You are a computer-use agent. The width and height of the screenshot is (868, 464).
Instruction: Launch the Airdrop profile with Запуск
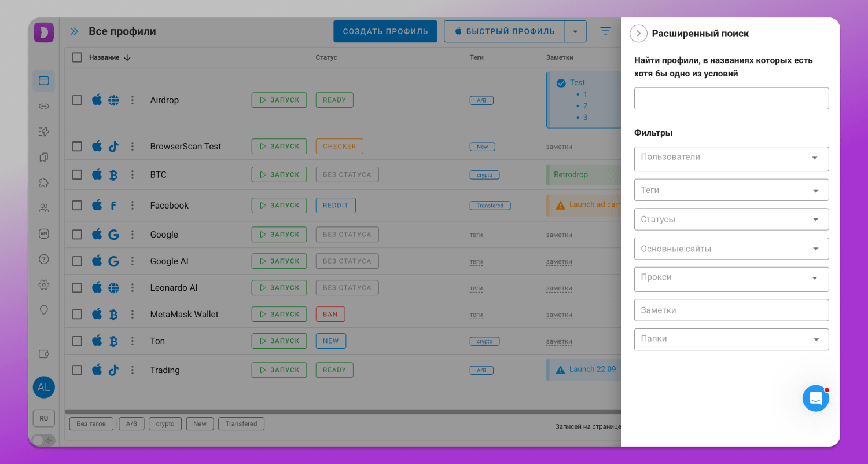279,100
